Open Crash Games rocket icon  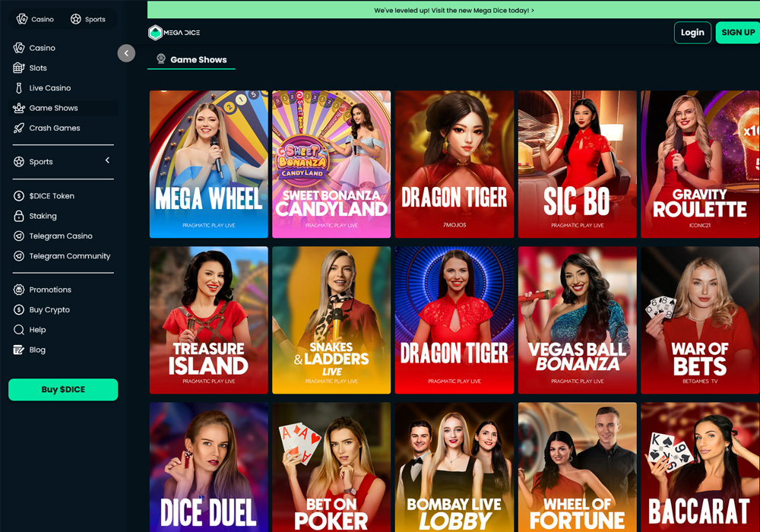click(x=19, y=128)
